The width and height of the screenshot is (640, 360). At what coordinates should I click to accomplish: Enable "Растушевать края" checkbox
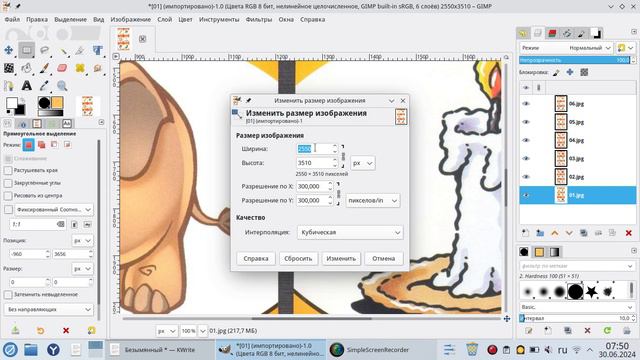[x=8, y=170]
